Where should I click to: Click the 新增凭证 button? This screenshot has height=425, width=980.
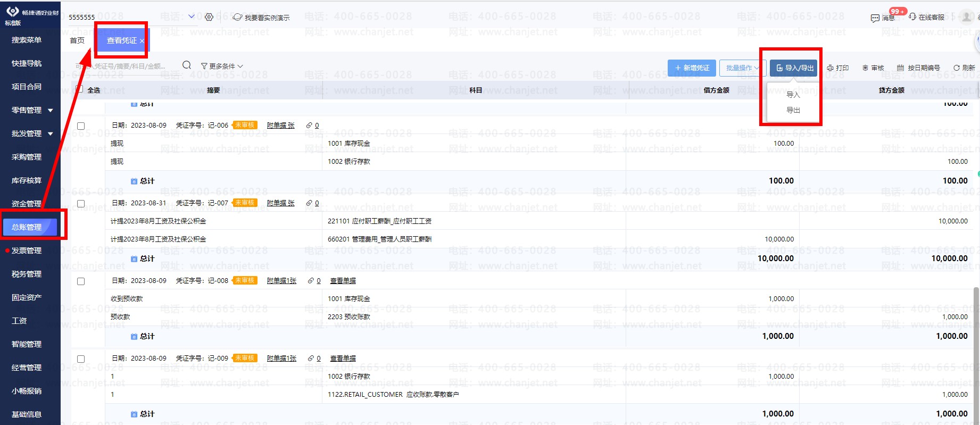click(692, 68)
